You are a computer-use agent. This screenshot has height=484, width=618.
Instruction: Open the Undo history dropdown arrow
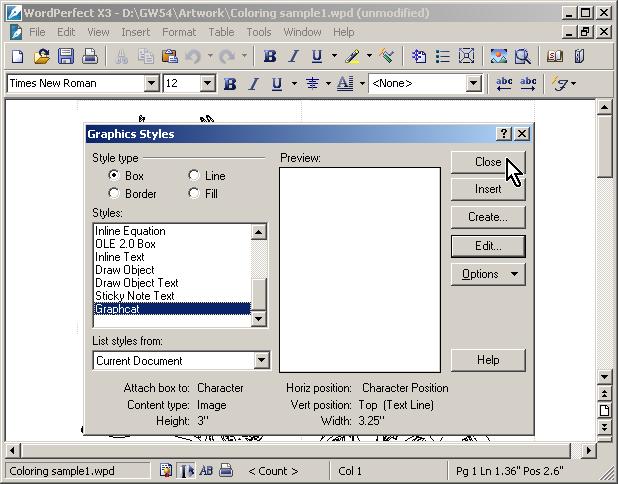pyautogui.click(x=210, y=56)
